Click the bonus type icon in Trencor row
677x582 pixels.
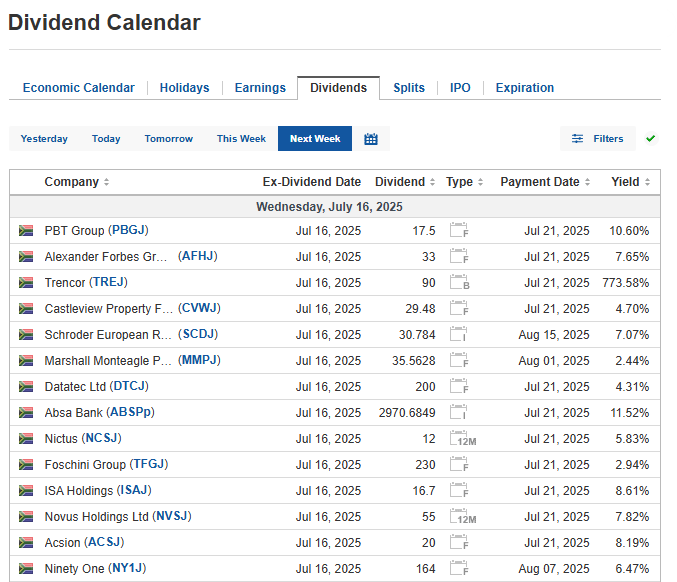coord(459,282)
